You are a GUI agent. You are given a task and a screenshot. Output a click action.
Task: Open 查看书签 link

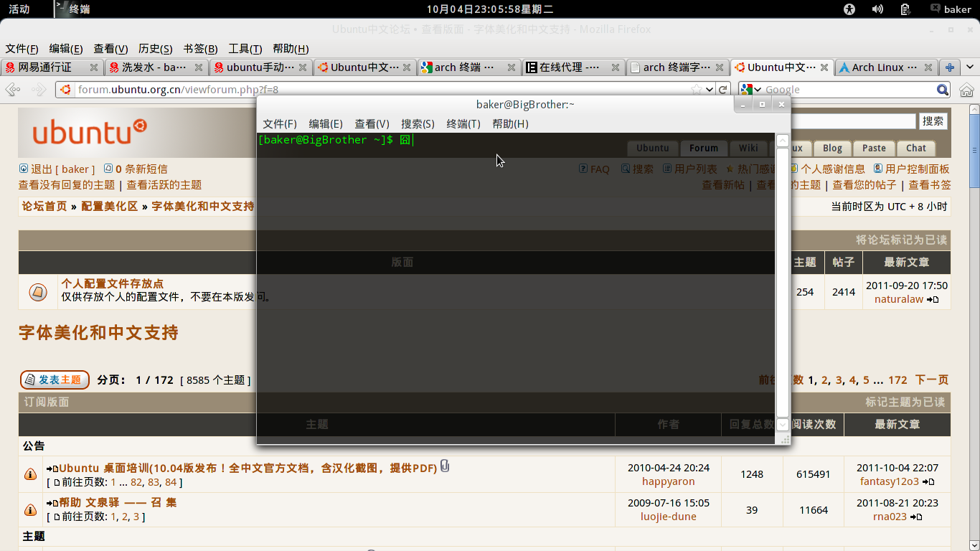(930, 184)
